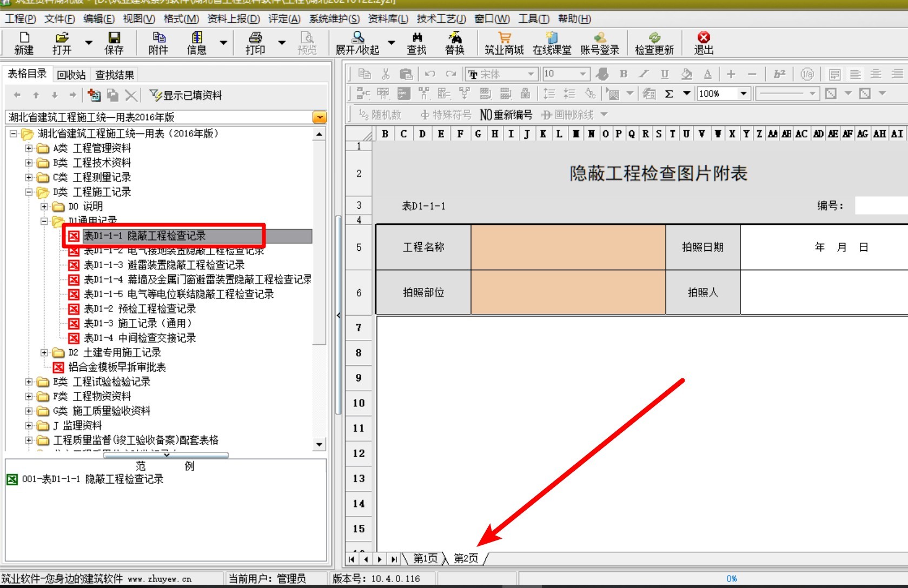Click the 新建 (New) toolbar icon
Image resolution: width=908 pixels, height=588 pixels.
(x=24, y=43)
